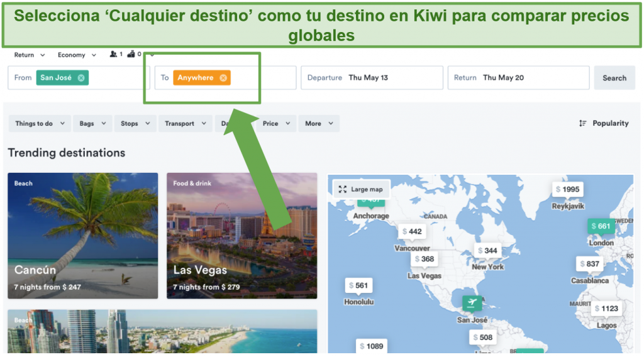Screen dimensions: 644x357
Task: Select the $837 Casablanca price marker
Action: [589, 264]
